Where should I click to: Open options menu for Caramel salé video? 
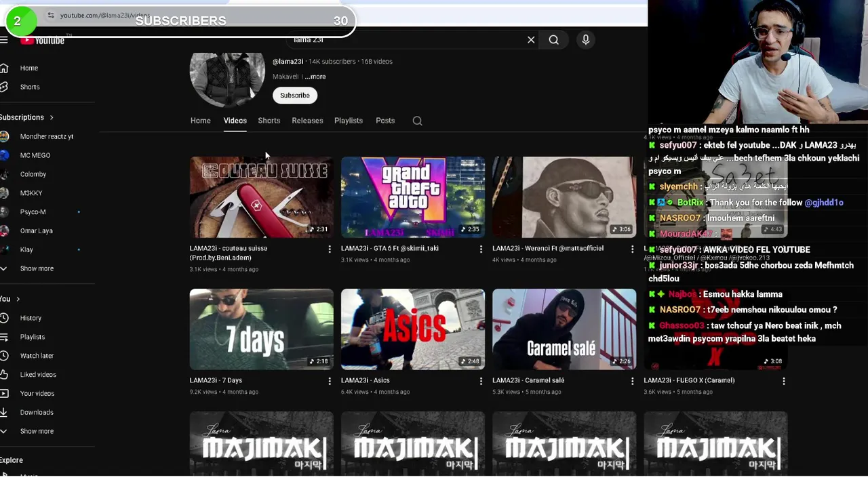(x=632, y=382)
